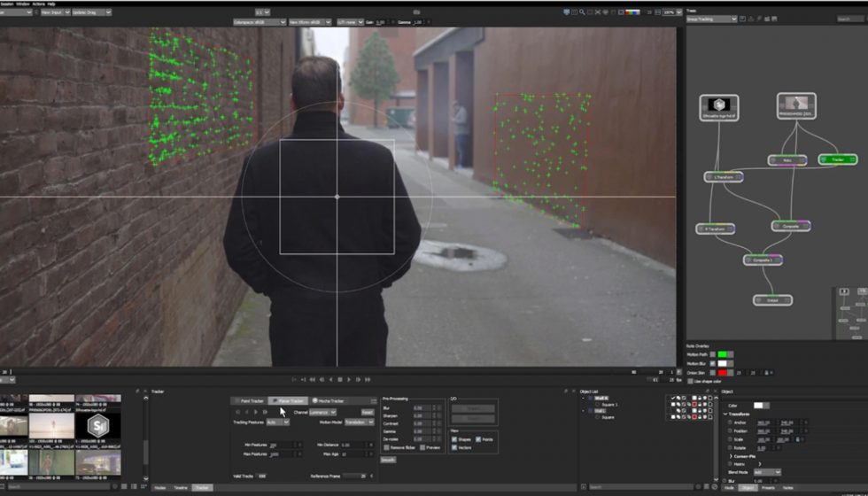This screenshot has width=868, height=496.
Task: Toggle the Use shape color checkbox
Action: [x=690, y=381]
